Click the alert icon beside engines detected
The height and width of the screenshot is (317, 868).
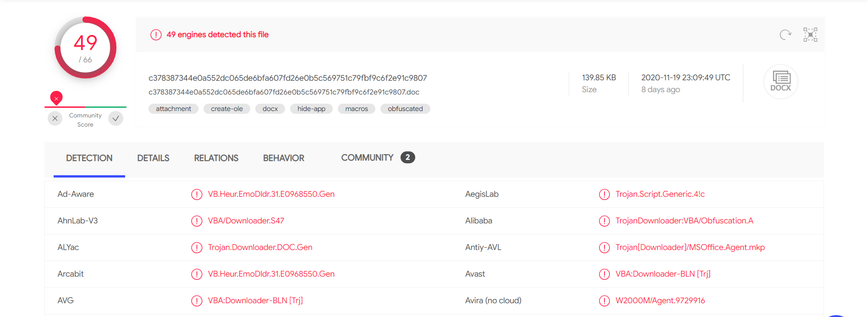(156, 35)
